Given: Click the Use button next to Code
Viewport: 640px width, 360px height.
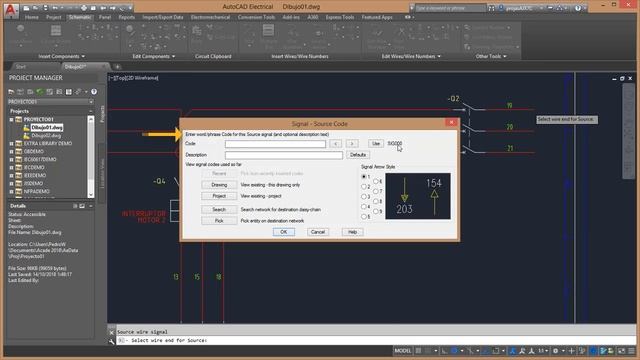Looking at the screenshot, I should tap(376, 144).
